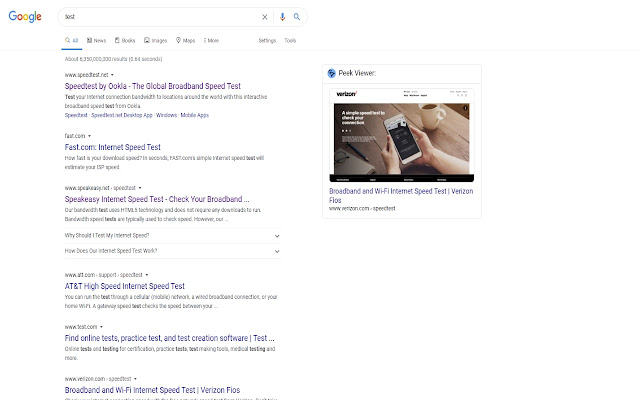Click the www.test.com URL text

pos(81,327)
